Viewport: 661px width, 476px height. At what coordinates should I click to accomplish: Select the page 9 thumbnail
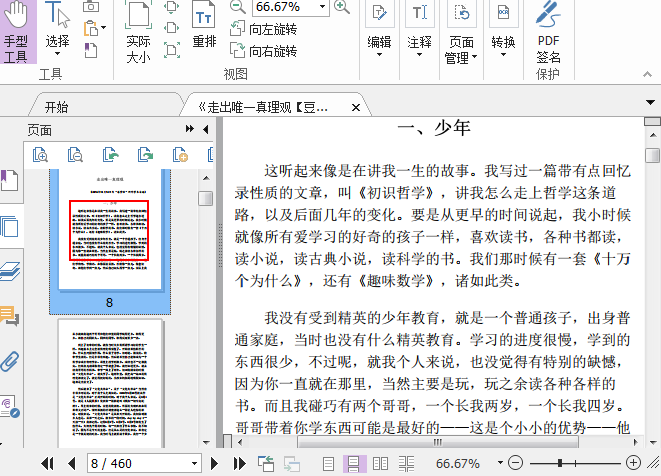(x=110, y=383)
